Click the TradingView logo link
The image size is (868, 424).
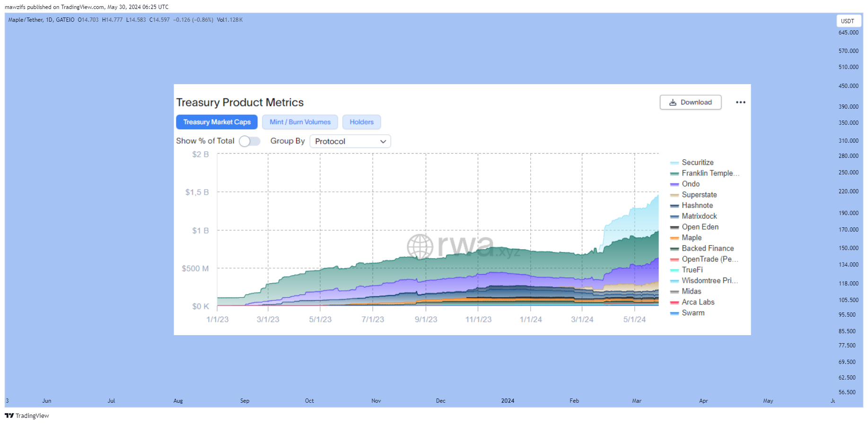[x=27, y=415]
